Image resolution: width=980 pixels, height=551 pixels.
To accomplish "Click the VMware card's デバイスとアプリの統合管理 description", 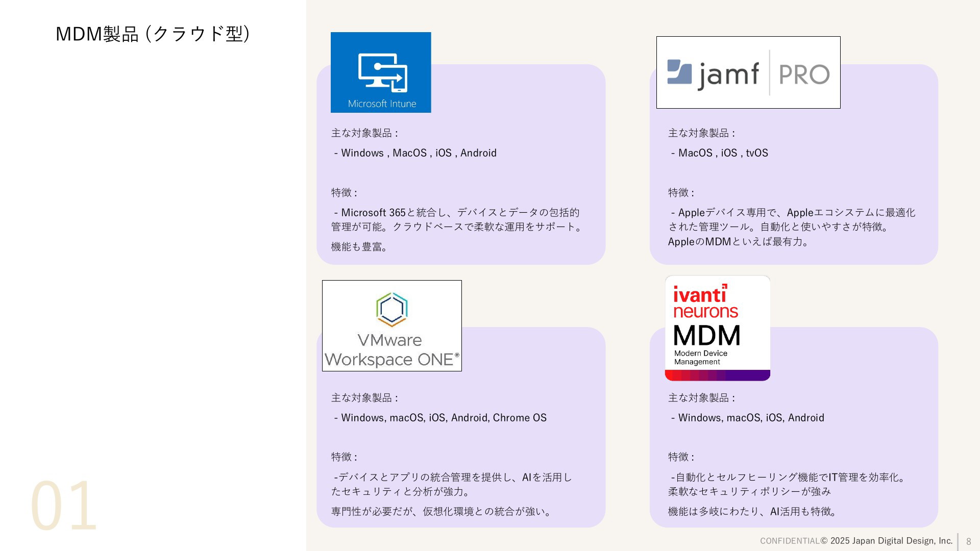I will [452, 484].
